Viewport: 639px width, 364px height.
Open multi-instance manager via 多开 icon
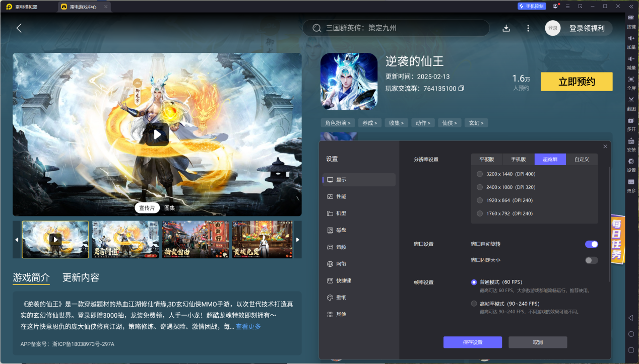tap(631, 123)
